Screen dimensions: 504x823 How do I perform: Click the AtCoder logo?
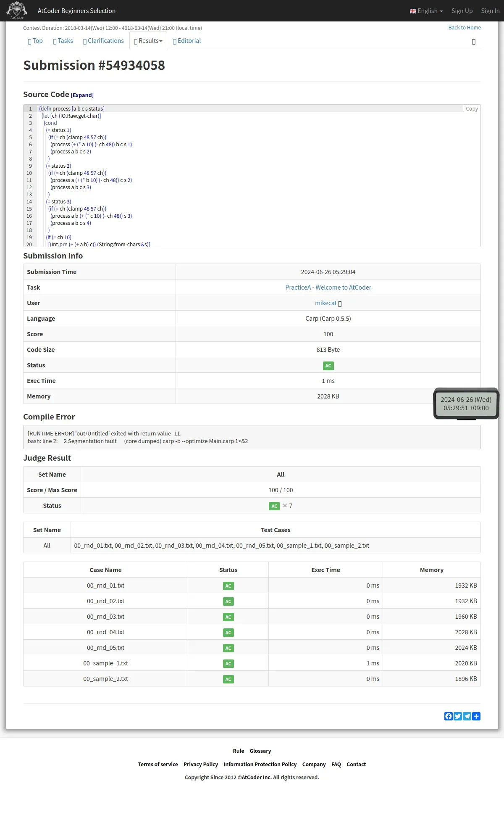(x=17, y=11)
